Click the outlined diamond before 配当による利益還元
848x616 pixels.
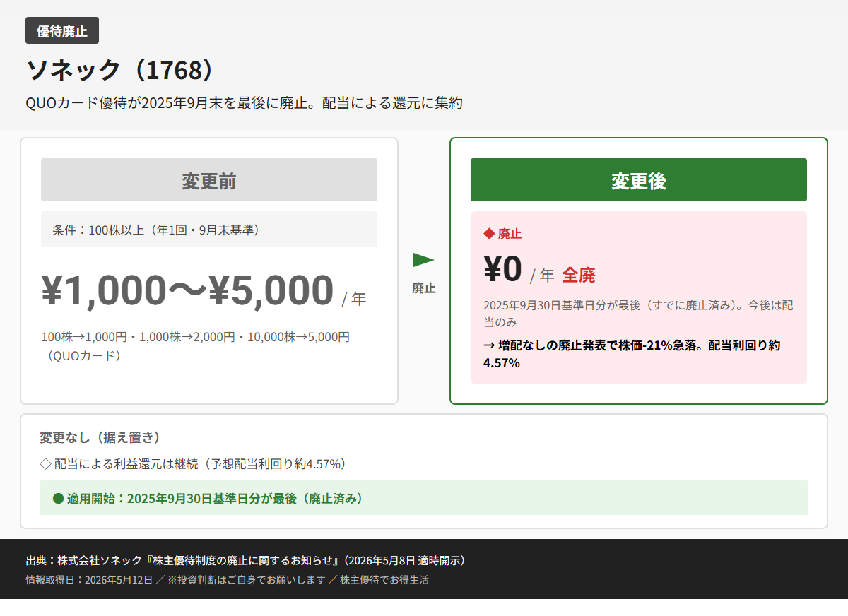click(x=45, y=464)
